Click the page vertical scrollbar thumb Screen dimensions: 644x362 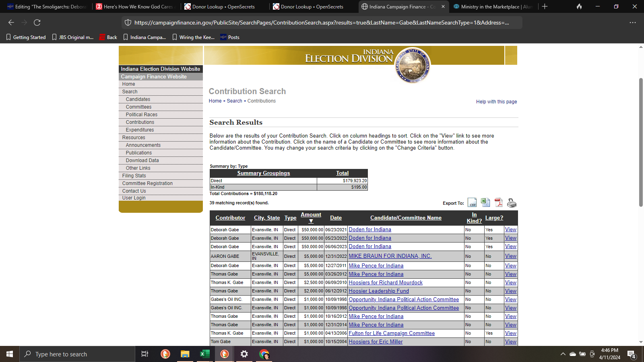[641, 142]
